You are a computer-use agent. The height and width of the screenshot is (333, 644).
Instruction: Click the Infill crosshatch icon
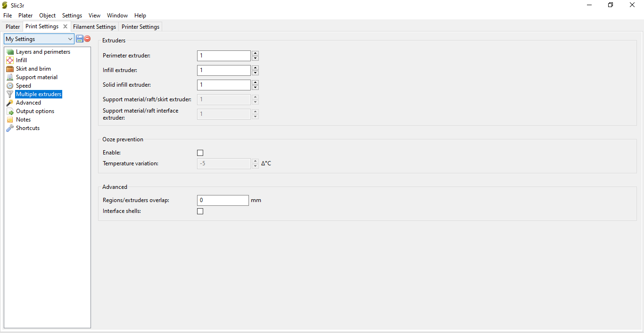[10, 60]
